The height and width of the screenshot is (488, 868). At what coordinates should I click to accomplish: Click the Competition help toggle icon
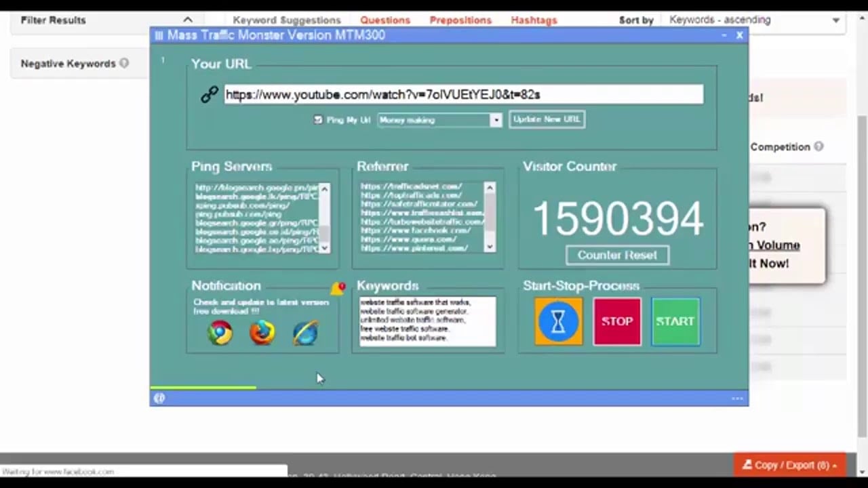818,146
